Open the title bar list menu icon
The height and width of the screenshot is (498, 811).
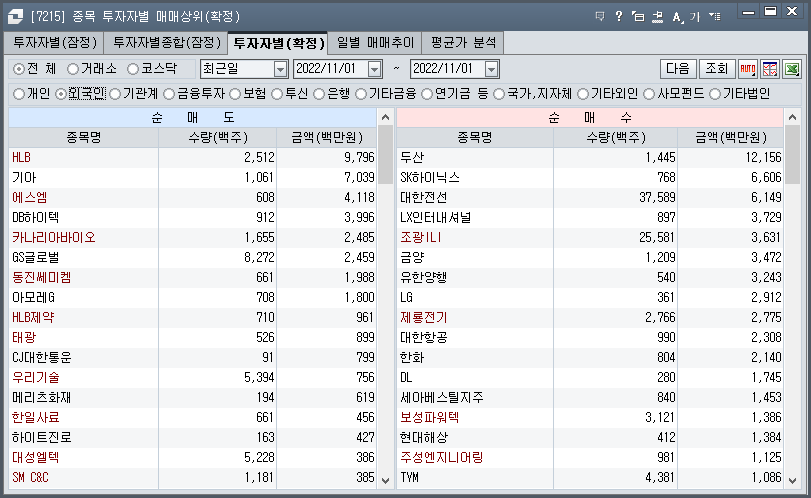715,17
